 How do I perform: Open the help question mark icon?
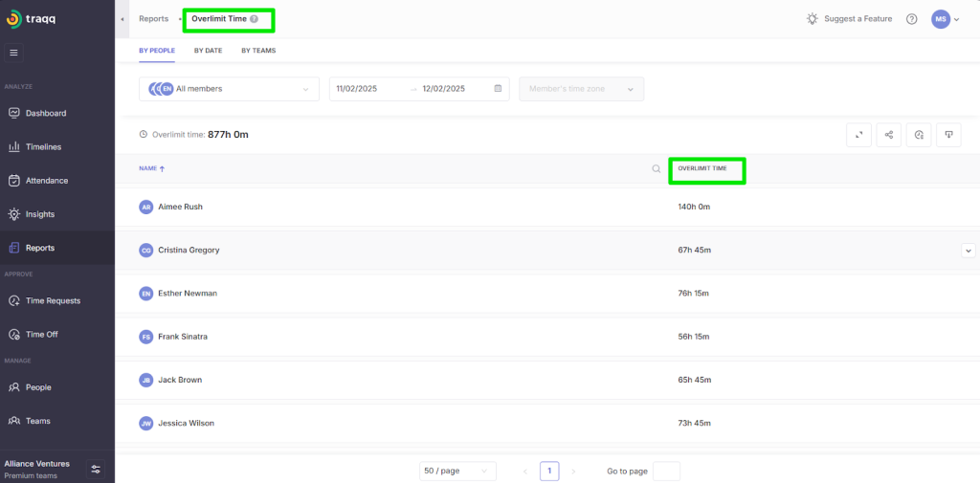(x=911, y=19)
